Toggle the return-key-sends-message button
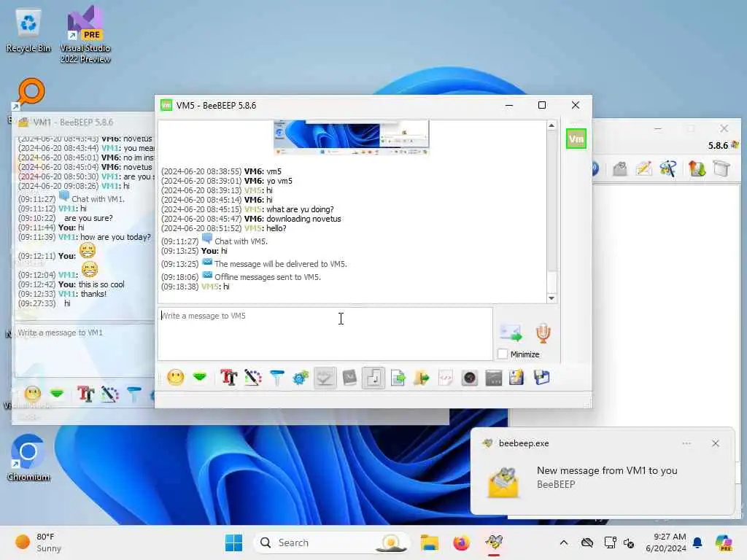Image resolution: width=747 pixels, height=560 pixels. pos(373,378)
